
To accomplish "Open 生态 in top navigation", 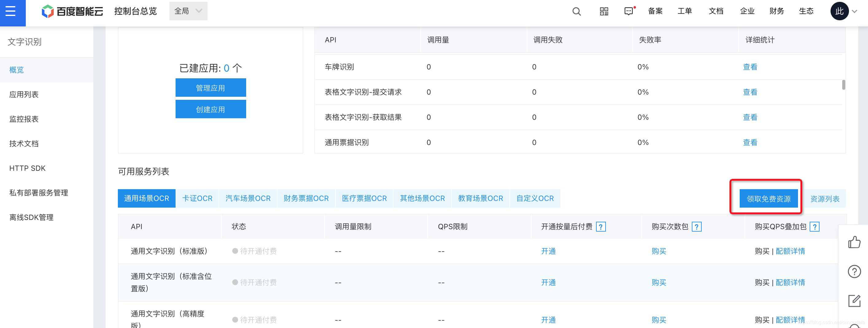I will 806,11.
